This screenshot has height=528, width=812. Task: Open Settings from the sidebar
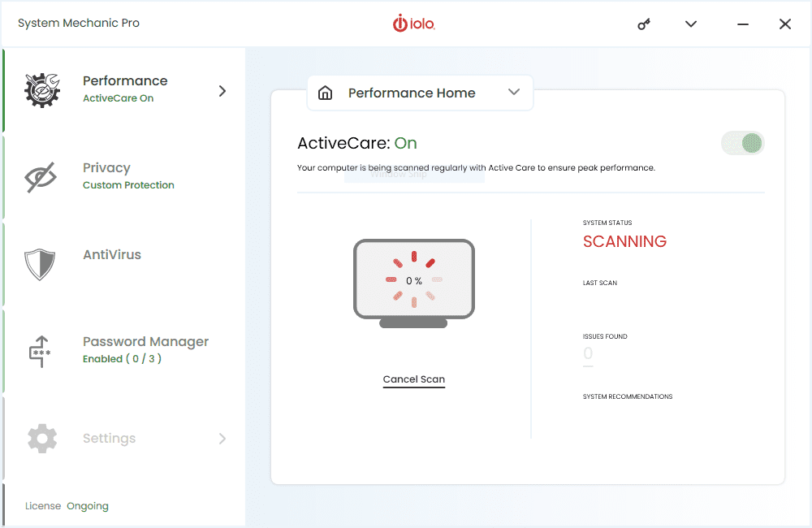124,439
